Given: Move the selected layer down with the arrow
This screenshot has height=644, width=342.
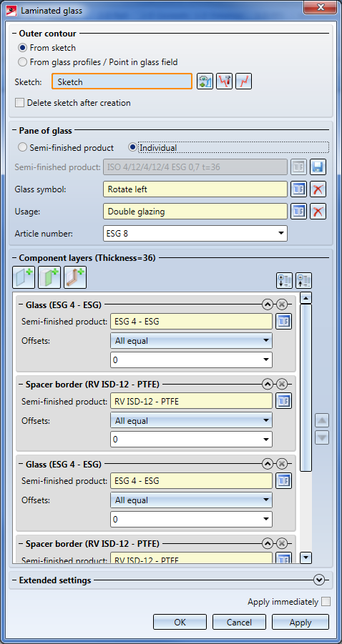Looking at the screenshot, I should pyautogui.click(x=322, y=437).
